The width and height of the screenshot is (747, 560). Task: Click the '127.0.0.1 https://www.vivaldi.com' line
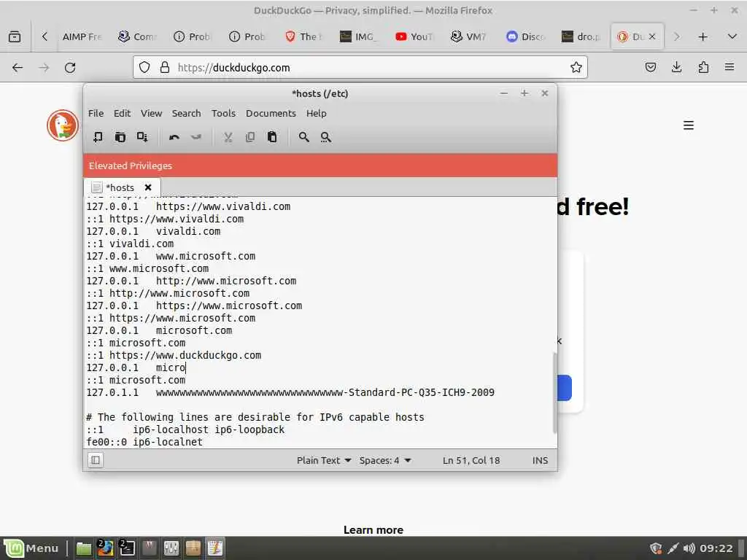(188, 206)
